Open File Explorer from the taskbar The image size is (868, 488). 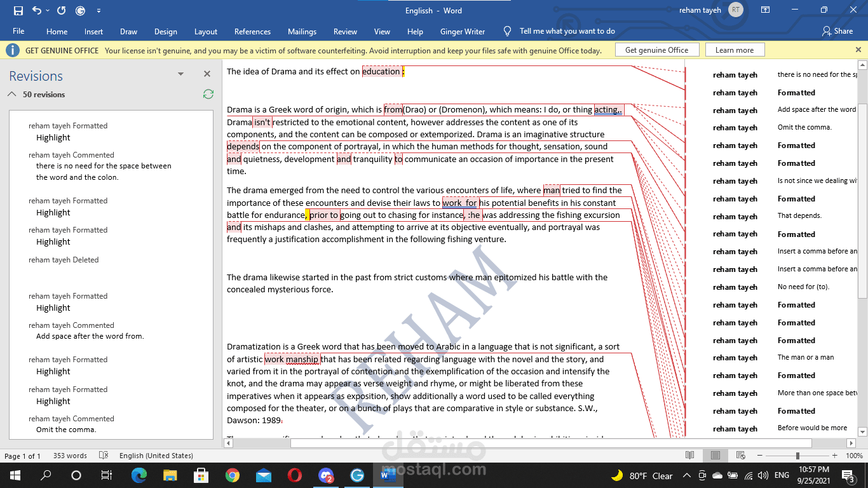(170, 475)
